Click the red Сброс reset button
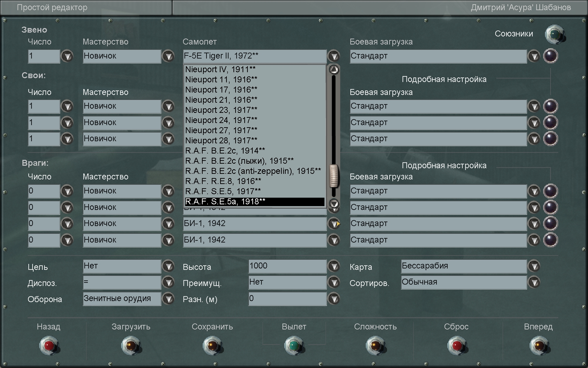The width and height of the screenshot is (588, 368). [x=457, y=346]
